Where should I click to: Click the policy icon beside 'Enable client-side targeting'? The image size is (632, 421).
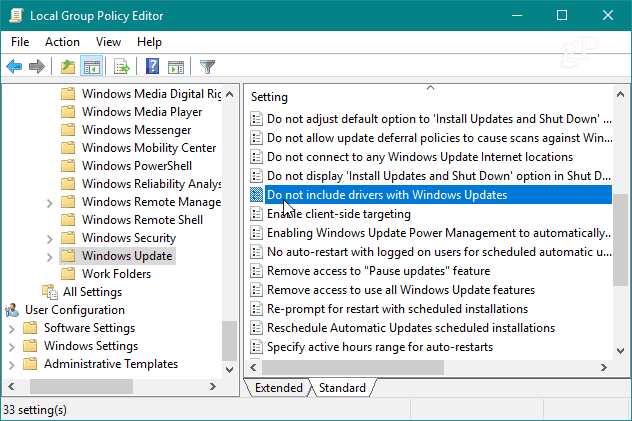pos(256,214)
